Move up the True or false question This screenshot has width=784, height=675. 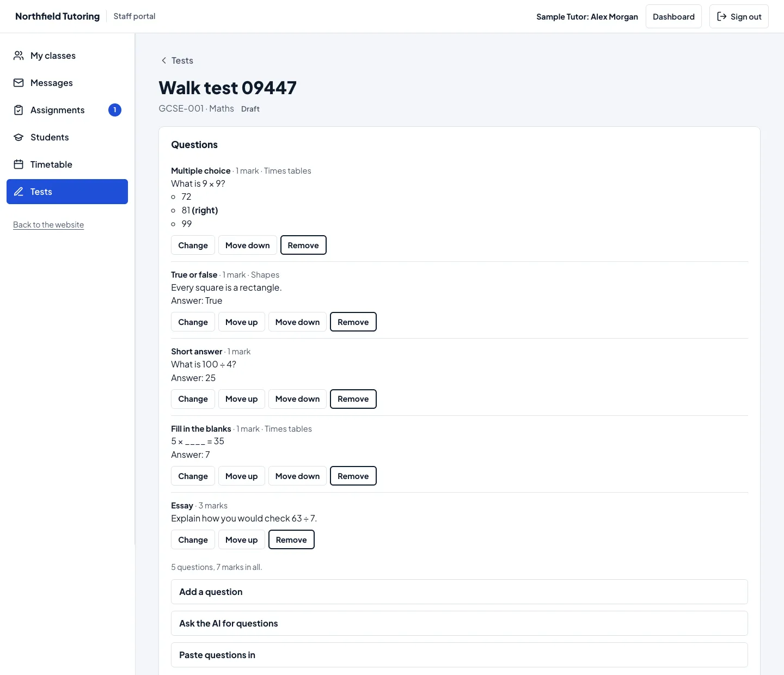pyautogui.click(x=242, y=322)
